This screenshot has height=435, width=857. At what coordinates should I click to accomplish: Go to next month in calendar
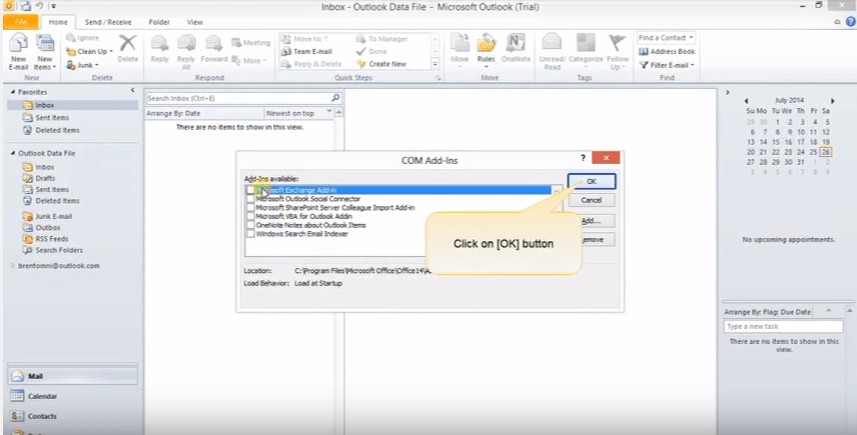click(x=833, y=101)
